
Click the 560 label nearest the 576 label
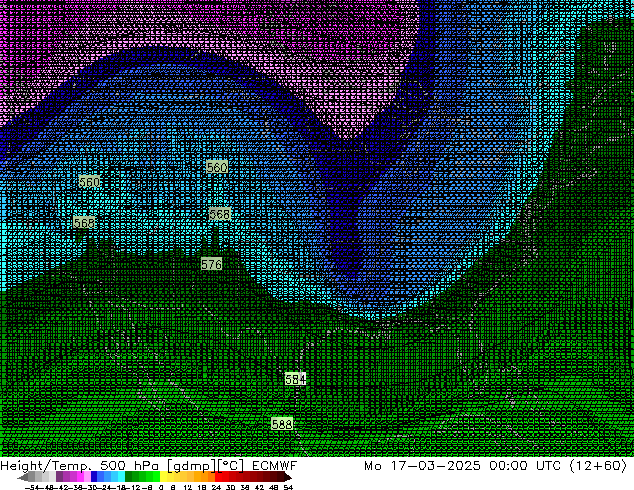pos(217,167)
